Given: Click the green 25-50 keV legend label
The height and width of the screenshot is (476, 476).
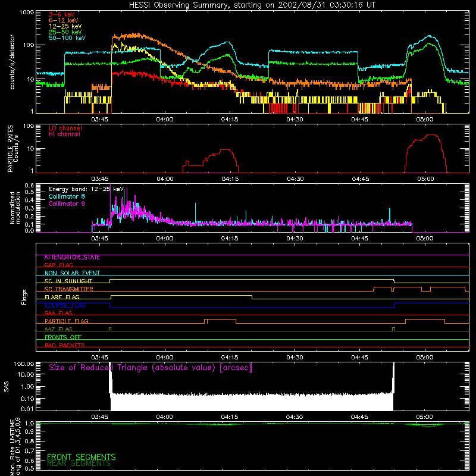Looking at the screenshot, I should click(65, 32).
